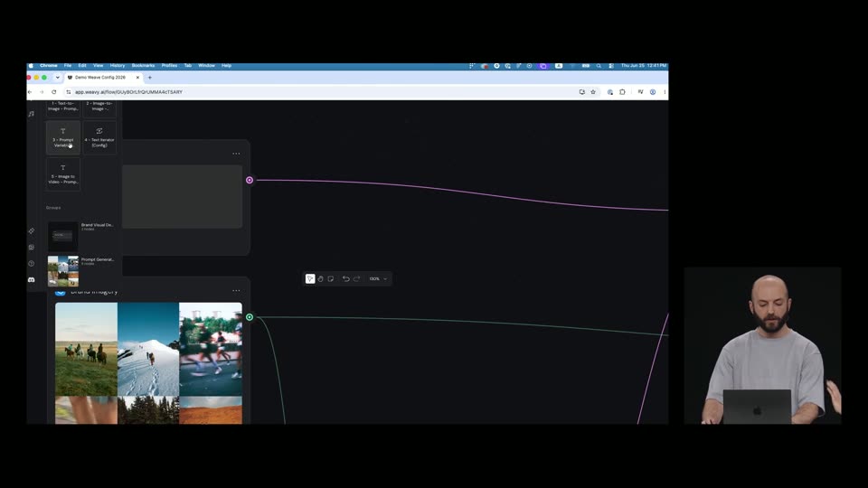Open the Chrome tab search chevron
Screen dimensions: 868x488
pos(57,78)
